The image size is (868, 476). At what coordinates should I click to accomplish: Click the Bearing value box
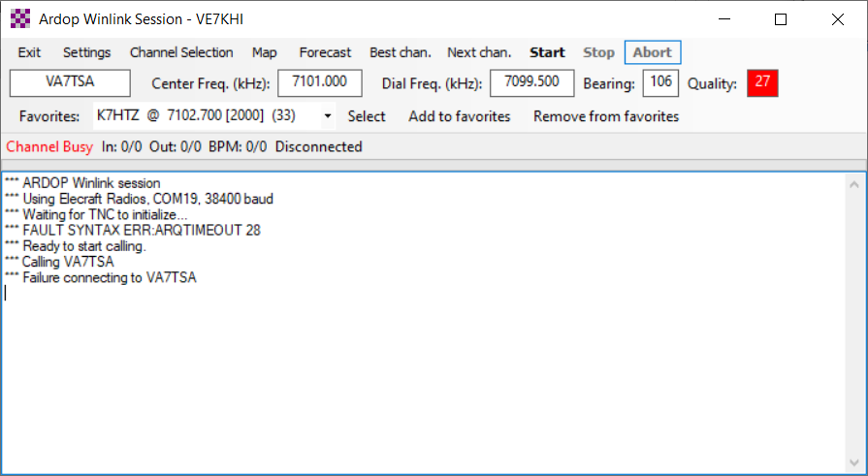[x=660, y=83]
